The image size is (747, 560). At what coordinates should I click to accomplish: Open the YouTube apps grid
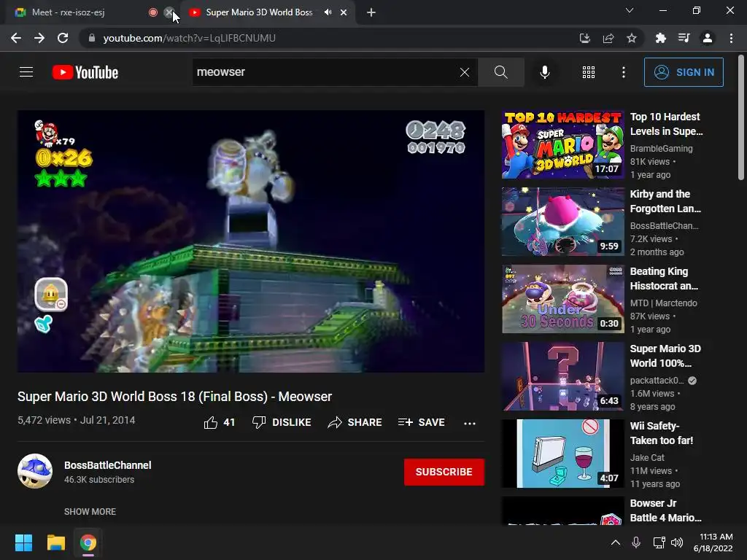[589, 72]
